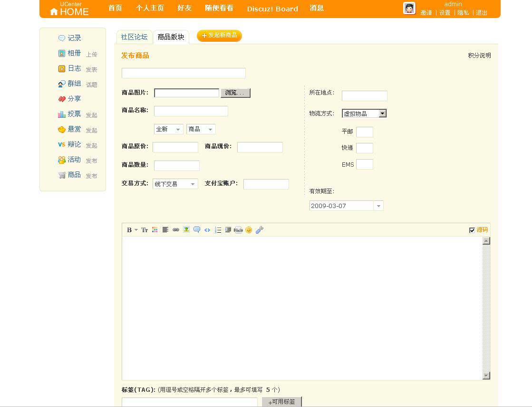This screenshot has width=532, height=407.
Task: Insert a smiley emoticon from editor toolbar
Action: click(249, 230)
